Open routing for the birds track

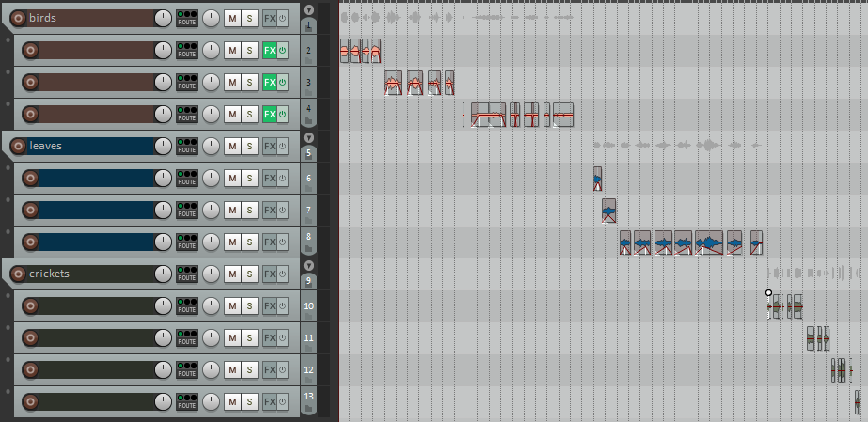(187, 18)
